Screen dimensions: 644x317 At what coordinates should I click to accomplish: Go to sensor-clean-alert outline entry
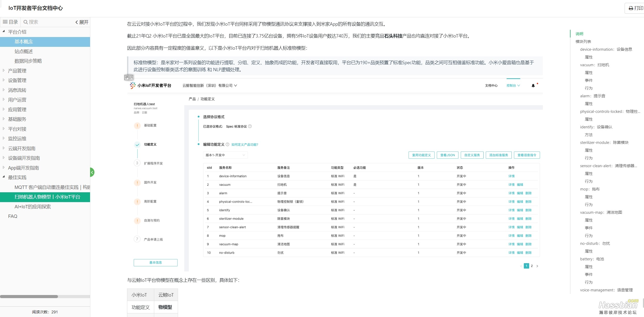[609, 166]
